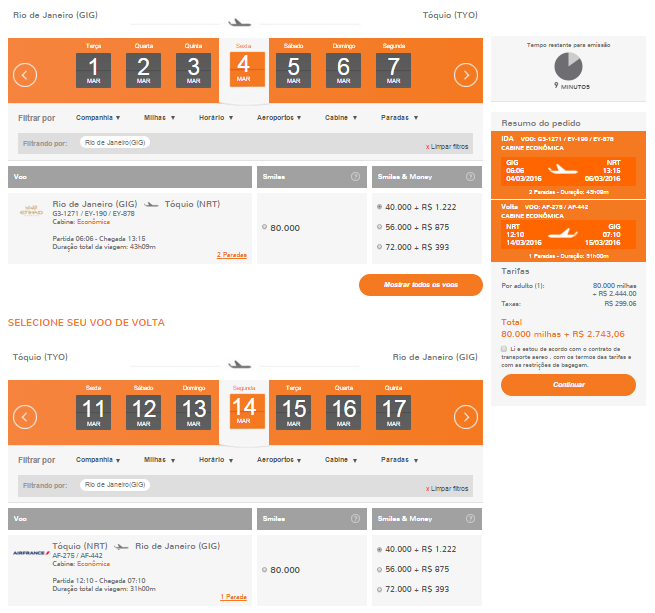Select return date 15 MAR Terça
This screenshot has width=655, height=613.
pyautogui.click(x=293, y=411)
